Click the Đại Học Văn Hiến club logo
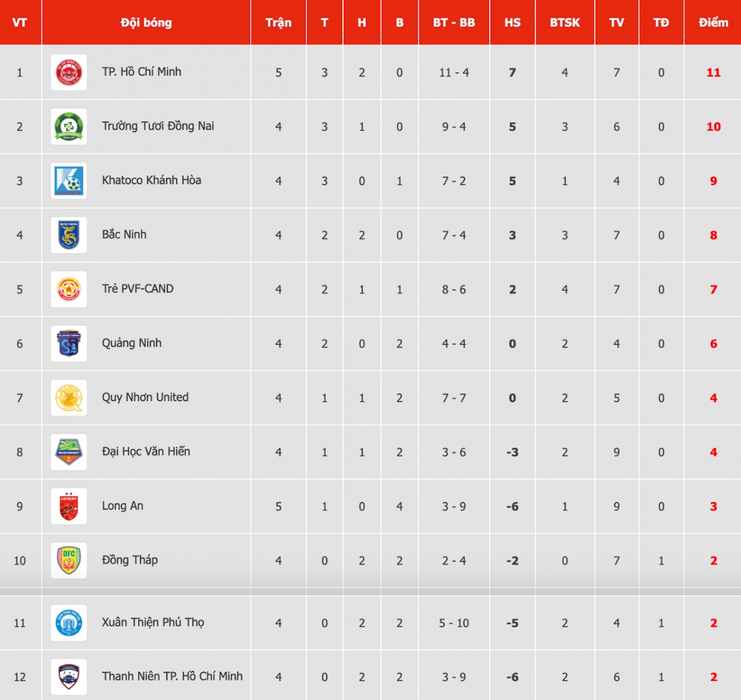The width and height of the screenshot is (741, 700). pyautogui.click(x=69, y=452)
